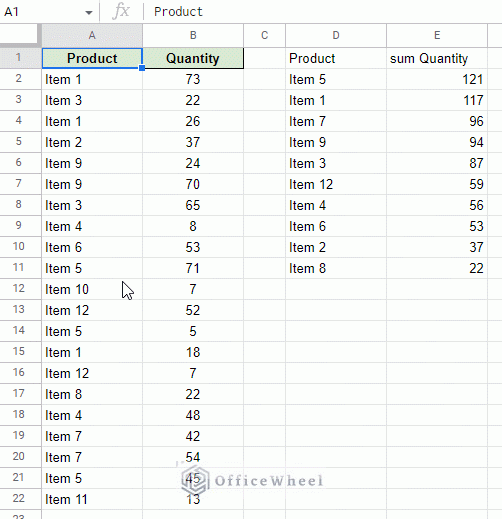Select summed value 56
Image resolution: width=502 pixels, height=519 pixels.
(437, 205)
